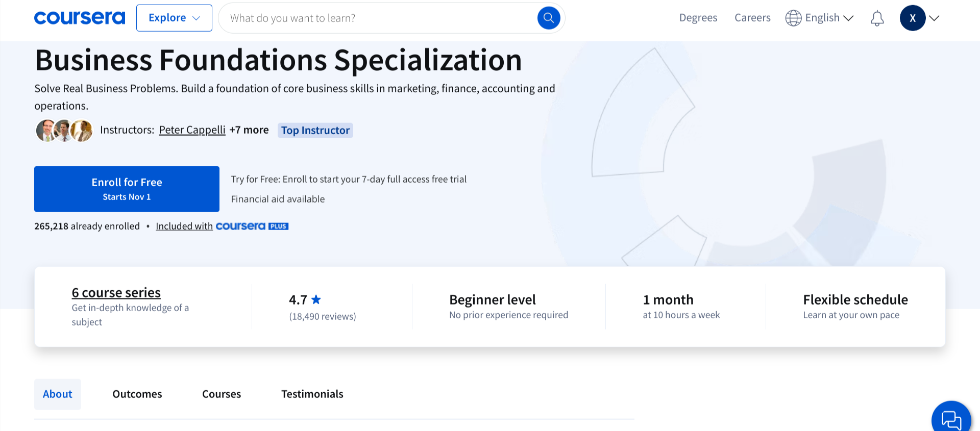Focus the "What do you want to learn?" field
The width and height of the screenshot is (980, 431).
coord(378,18)
